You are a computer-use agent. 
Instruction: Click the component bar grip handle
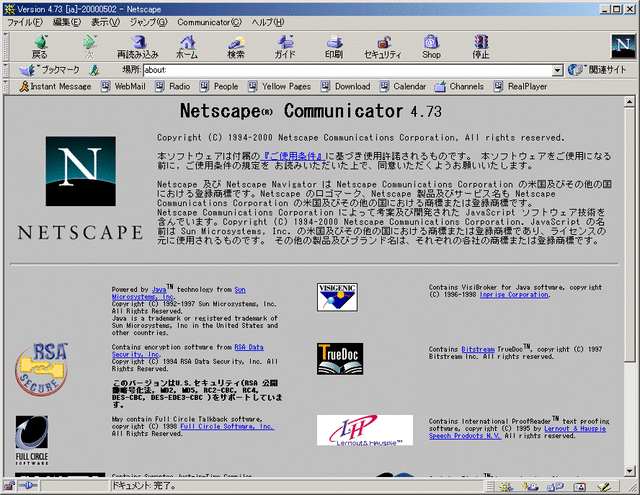[x=490, y=486]
